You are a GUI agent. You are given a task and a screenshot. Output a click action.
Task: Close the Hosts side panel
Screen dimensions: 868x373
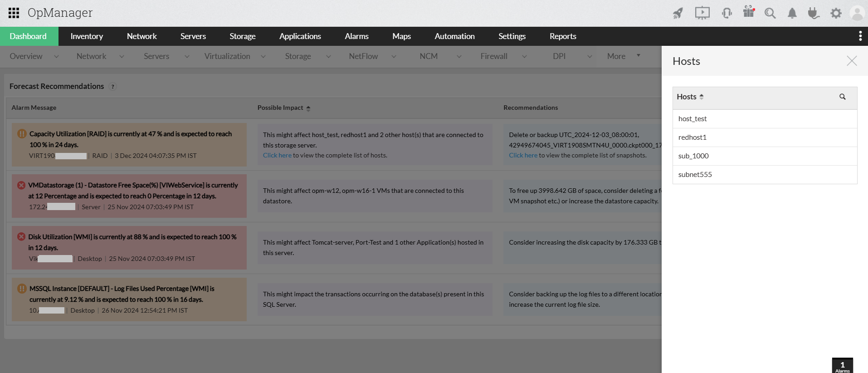coord(851,61)
